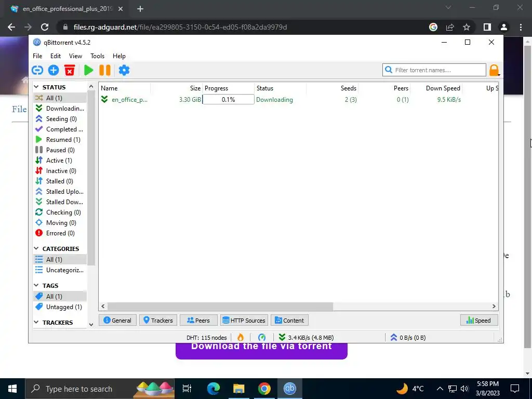Click the torrent list scroll right arrow
532x399 pixels.
(494, 306)
